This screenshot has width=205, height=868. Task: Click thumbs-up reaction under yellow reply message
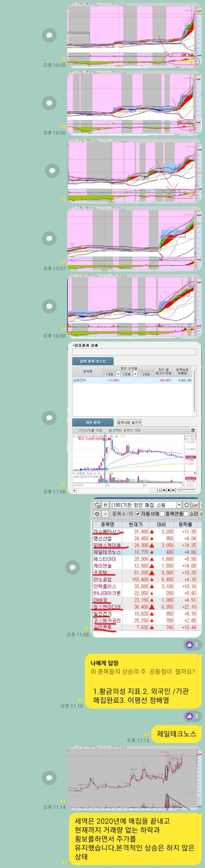click(x=192, y=716)
